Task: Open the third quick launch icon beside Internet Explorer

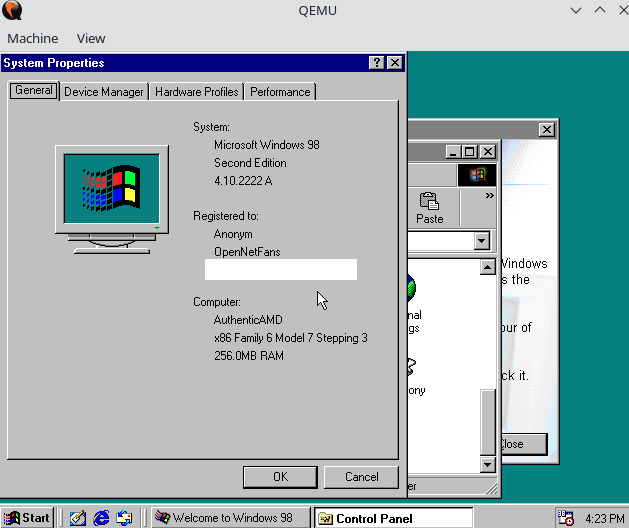Action: coord(124,518)
